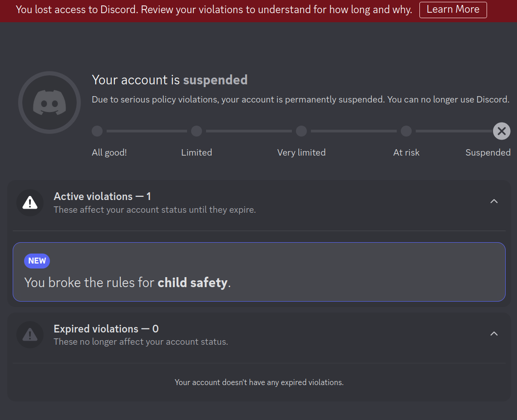This screenshot has width=517, height=420.
Task: Collapse the Expired violations section chevron
Action: click(494, 334)
